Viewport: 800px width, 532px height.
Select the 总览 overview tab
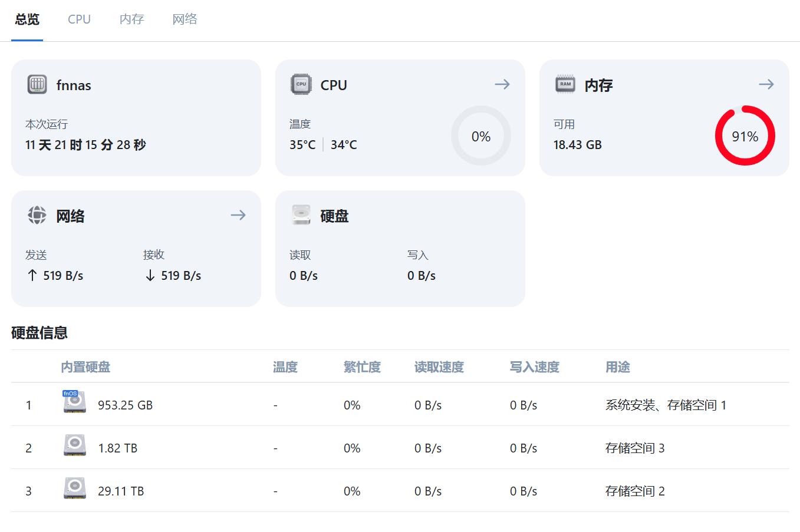[27, 19]
